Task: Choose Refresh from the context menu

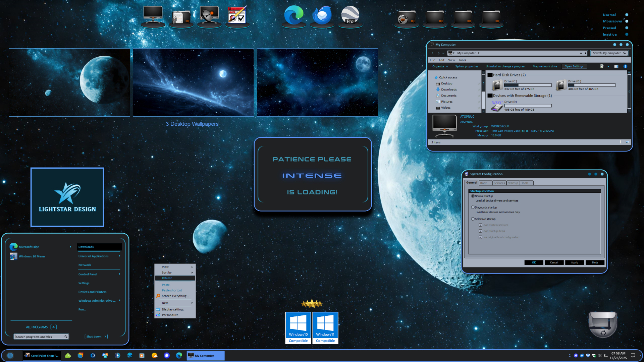Action: click(167, 278)
